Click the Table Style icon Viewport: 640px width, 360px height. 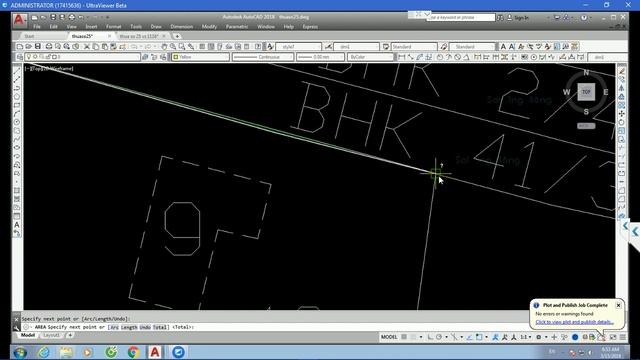point(386,47)
